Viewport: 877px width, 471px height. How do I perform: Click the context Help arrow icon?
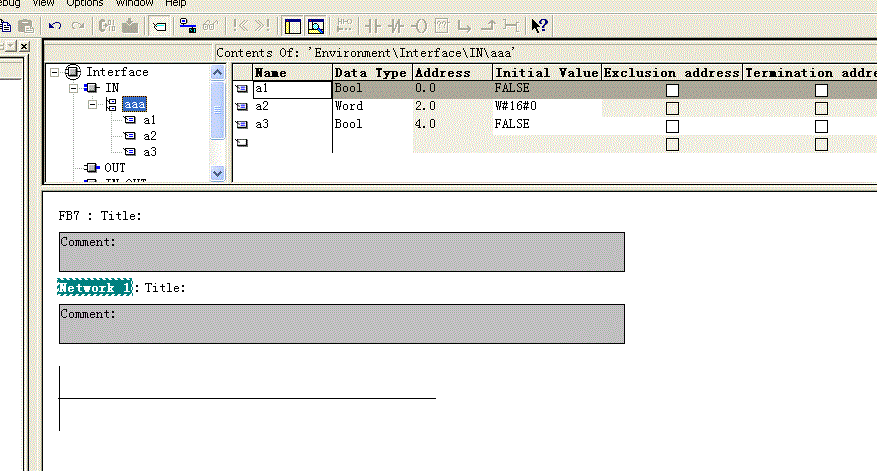(539, 26)
